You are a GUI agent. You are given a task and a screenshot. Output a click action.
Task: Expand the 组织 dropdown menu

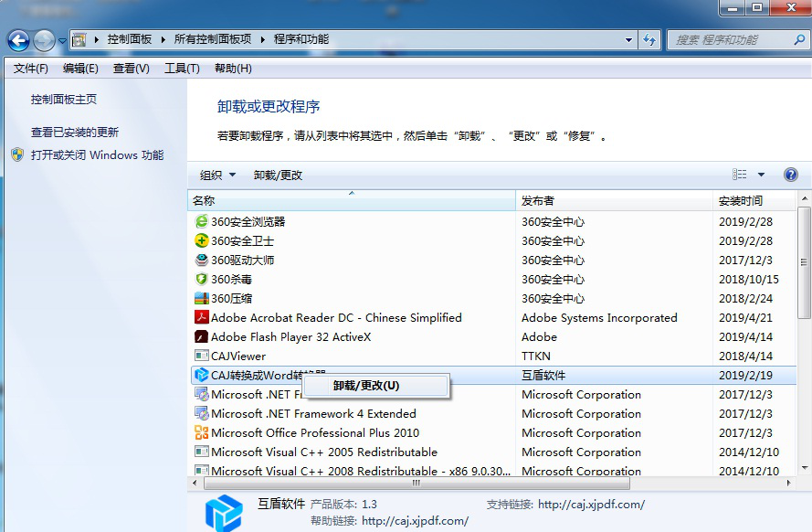[217, 175]
